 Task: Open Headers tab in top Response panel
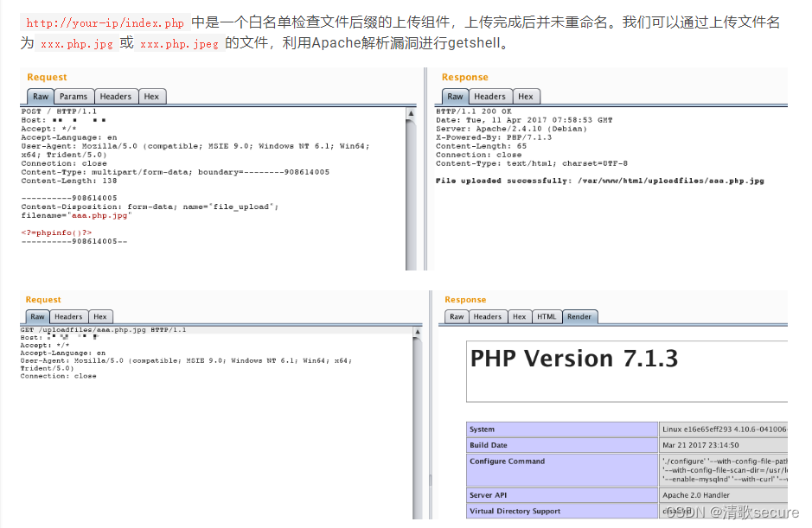coord(490,96)
